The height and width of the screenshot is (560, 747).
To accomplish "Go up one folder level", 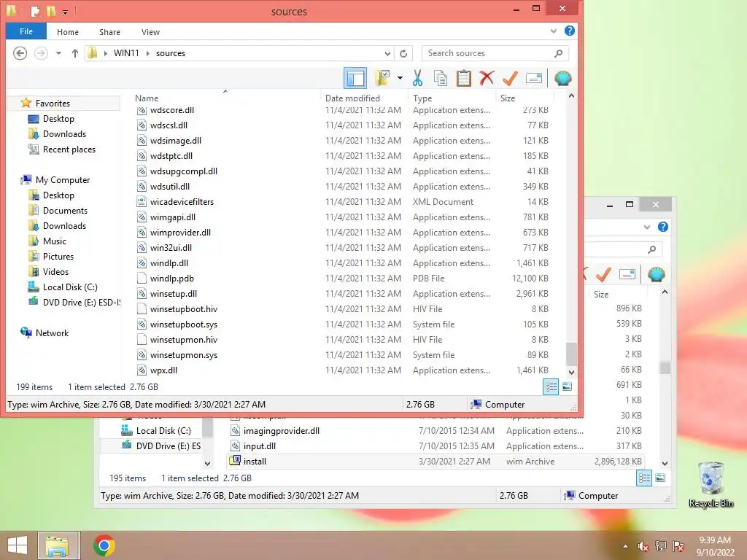I will point(75,52).
